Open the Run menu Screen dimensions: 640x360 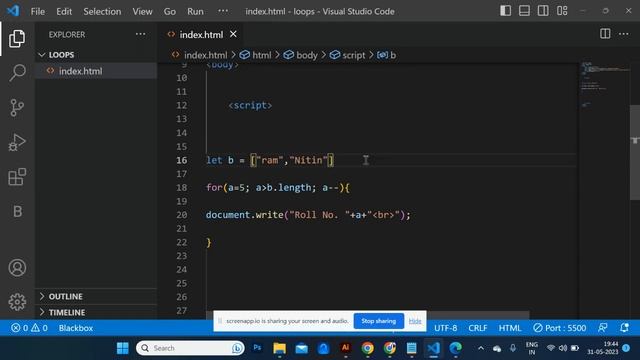[195, 11]
